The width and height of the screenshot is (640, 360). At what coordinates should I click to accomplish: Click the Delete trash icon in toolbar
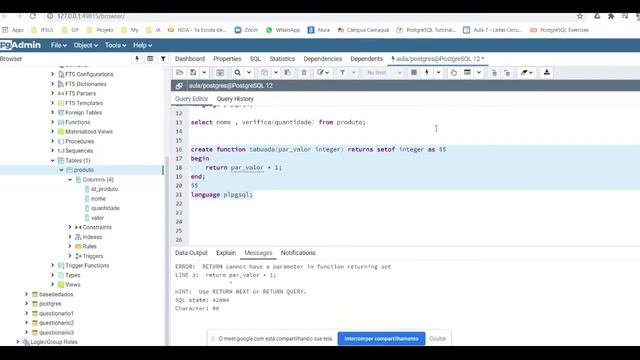click(x=304, y=73)
